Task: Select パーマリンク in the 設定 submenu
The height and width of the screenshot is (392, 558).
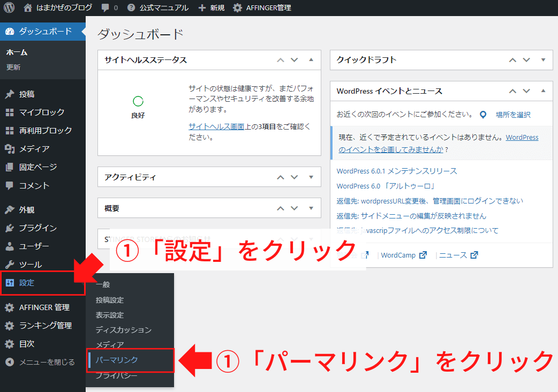Action: click(x=116, y=360)
